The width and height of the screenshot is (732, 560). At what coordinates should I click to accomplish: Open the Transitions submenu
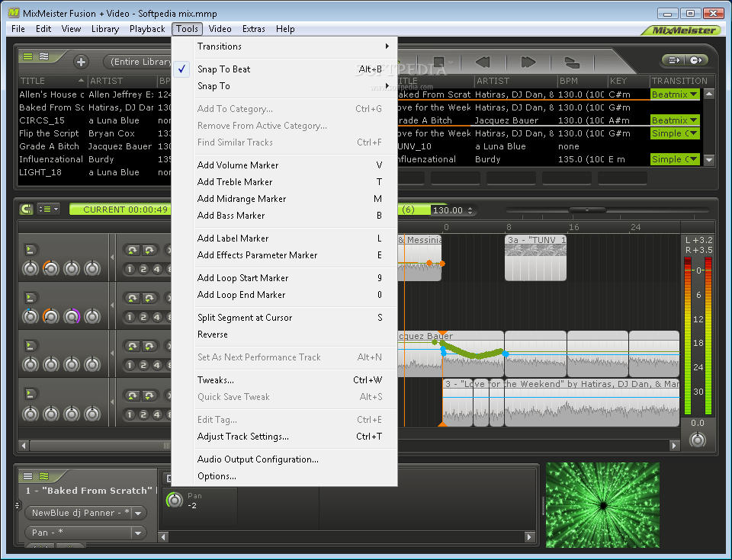click(x=294, y=46)
